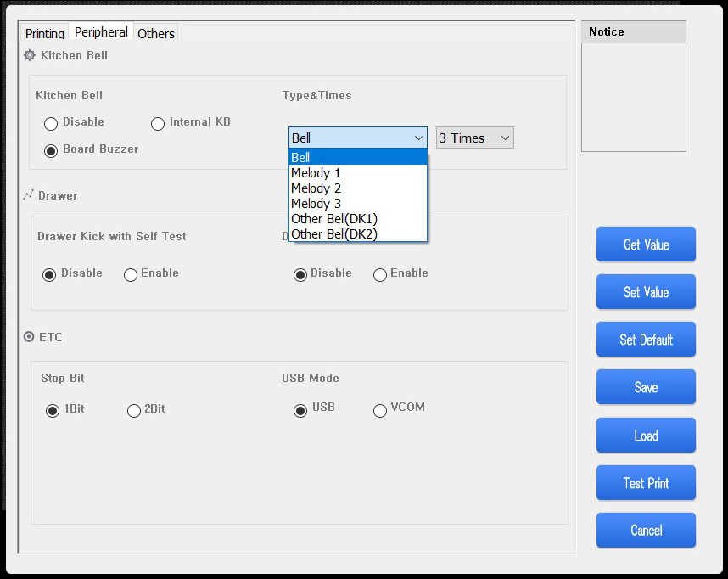728x579 pixels.
Task: Click Cancel to dismiss the dialog
Action: coord(646,531)
